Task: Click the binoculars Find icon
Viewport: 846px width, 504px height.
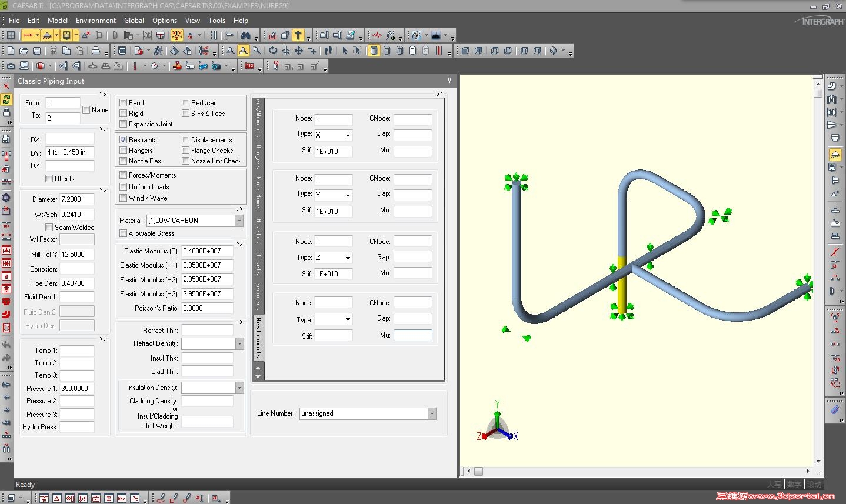Action: (245, 36)
